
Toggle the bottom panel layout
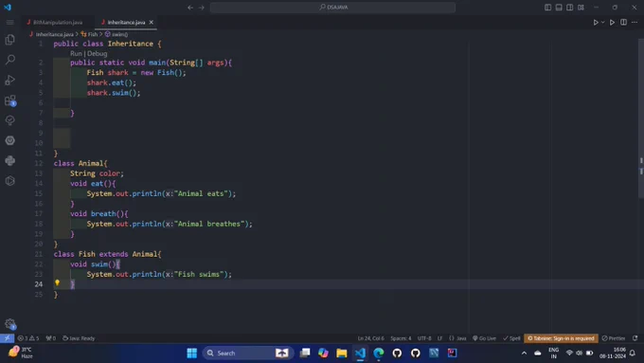[559, 8]
